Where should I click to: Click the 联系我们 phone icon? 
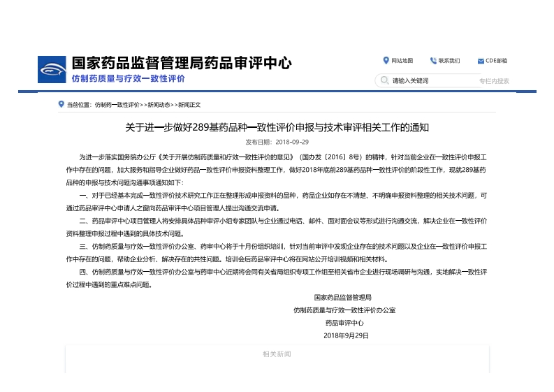coord(433,61)
